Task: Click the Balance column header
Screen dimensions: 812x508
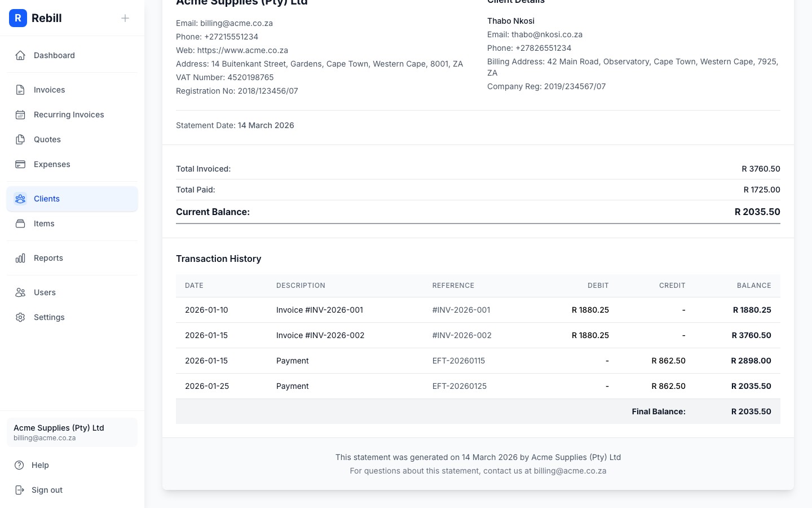Action: click(753, 286)
